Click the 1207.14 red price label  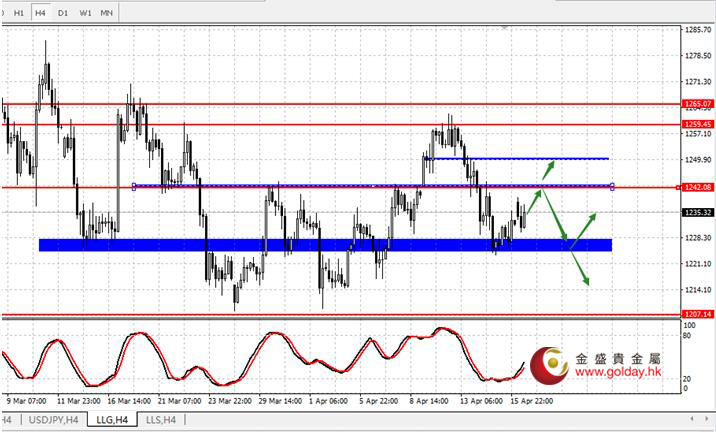point(697,314)
